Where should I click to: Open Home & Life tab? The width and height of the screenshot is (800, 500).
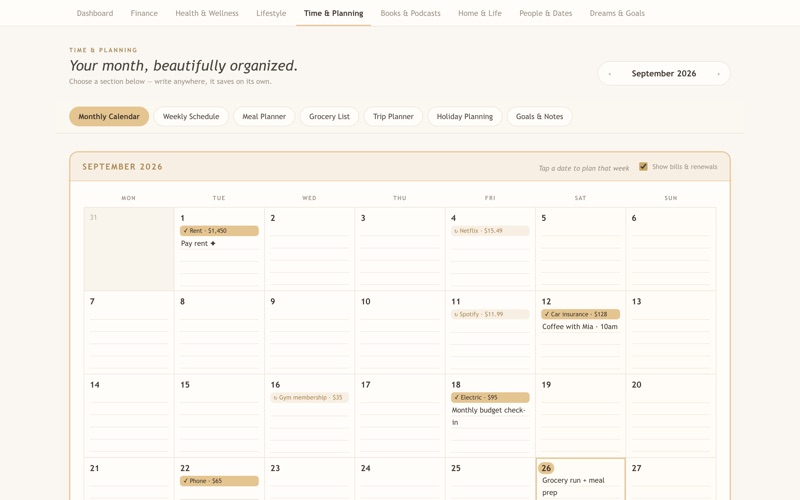(480, 13)
